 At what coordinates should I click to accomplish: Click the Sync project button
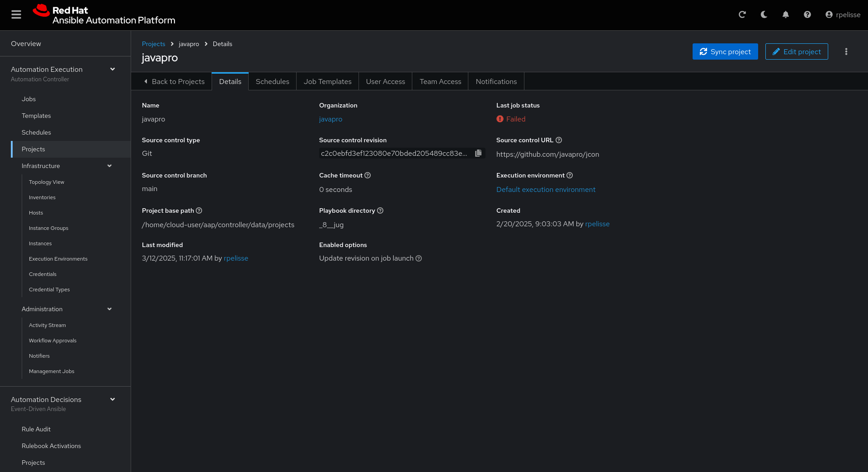pyautogui.click(x=725, y=51)
